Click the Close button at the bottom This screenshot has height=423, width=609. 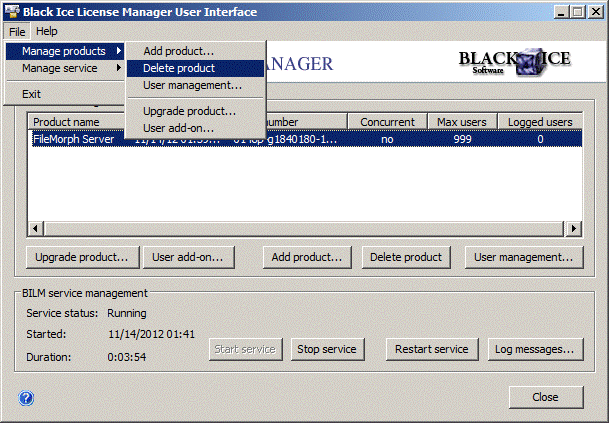coord(546,397)
